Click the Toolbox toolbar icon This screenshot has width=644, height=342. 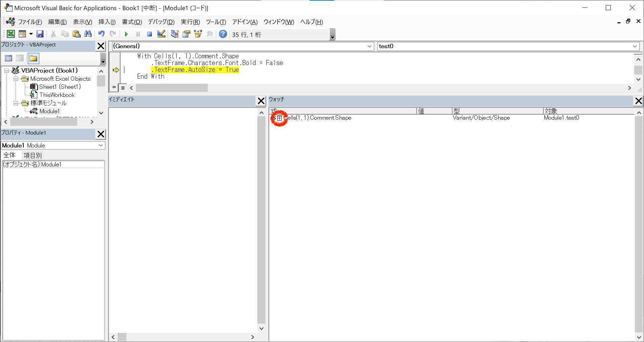click(210, 34)
